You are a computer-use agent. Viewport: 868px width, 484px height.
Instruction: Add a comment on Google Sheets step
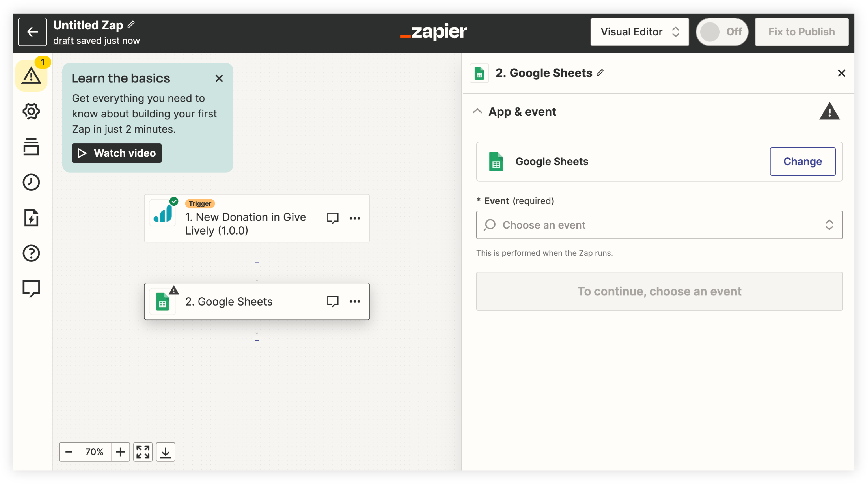point(332,301)
